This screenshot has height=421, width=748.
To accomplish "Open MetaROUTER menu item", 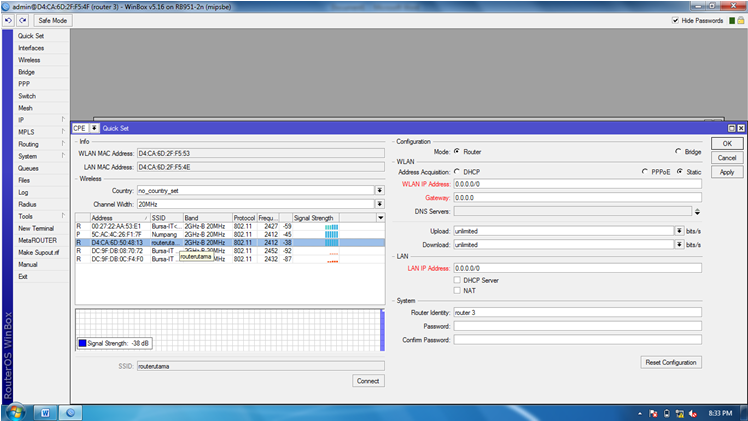I will point(37,240).
